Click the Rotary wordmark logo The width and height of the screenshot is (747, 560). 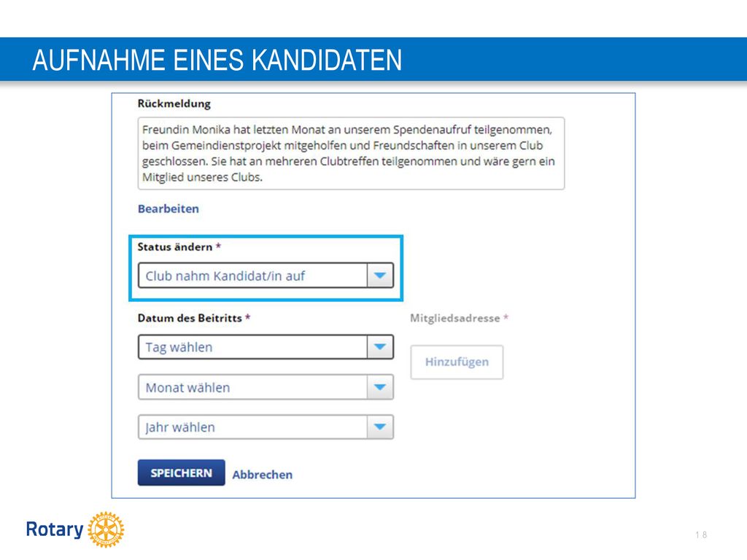tap(55, 529)
